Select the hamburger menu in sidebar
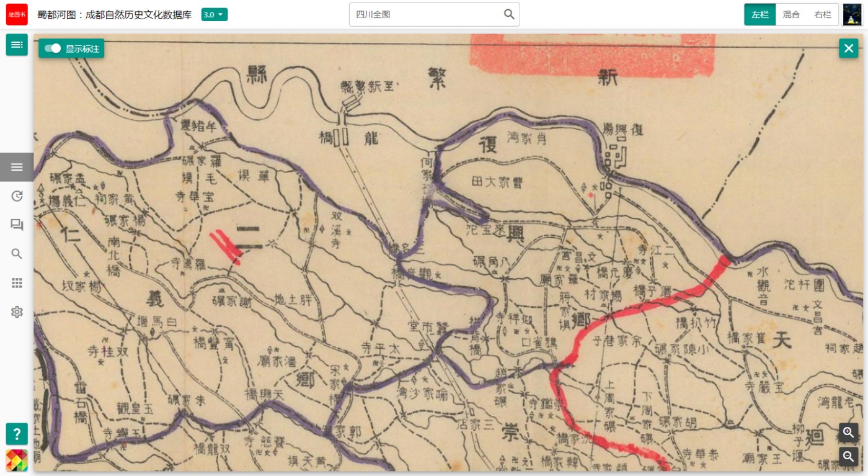This screenshot has width=868, height=476. [17, 167]
